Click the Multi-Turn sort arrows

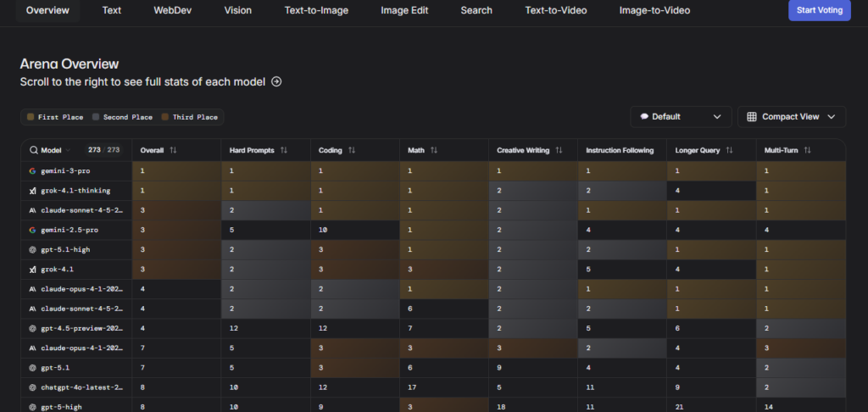808,150
